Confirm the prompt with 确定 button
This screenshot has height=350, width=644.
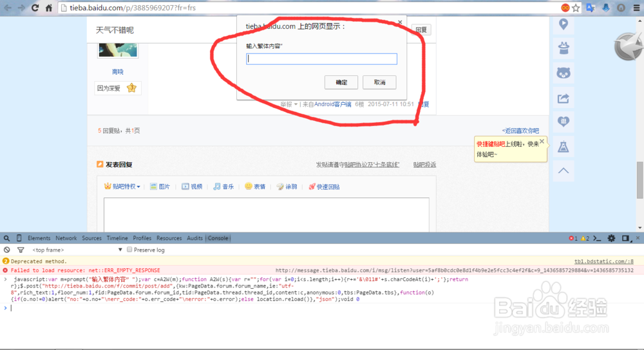point(341,82)
